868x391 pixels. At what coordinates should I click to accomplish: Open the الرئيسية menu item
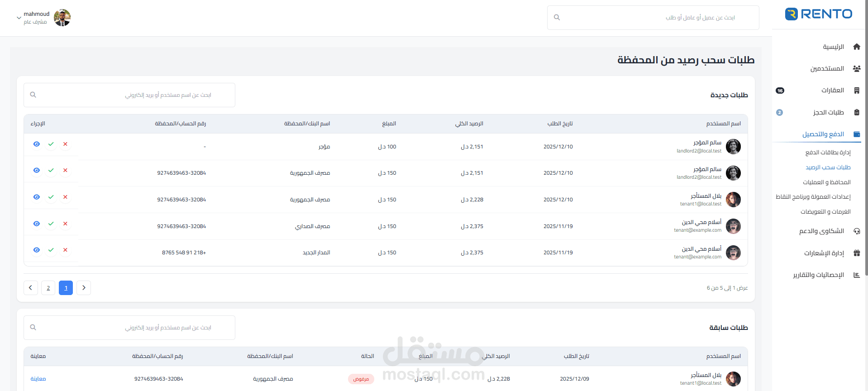[833, 47]
